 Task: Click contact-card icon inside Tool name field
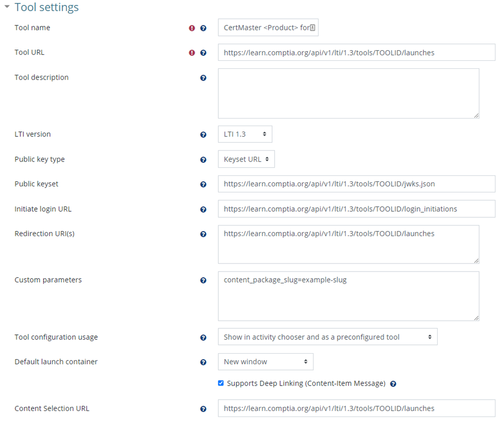point(313,28)
